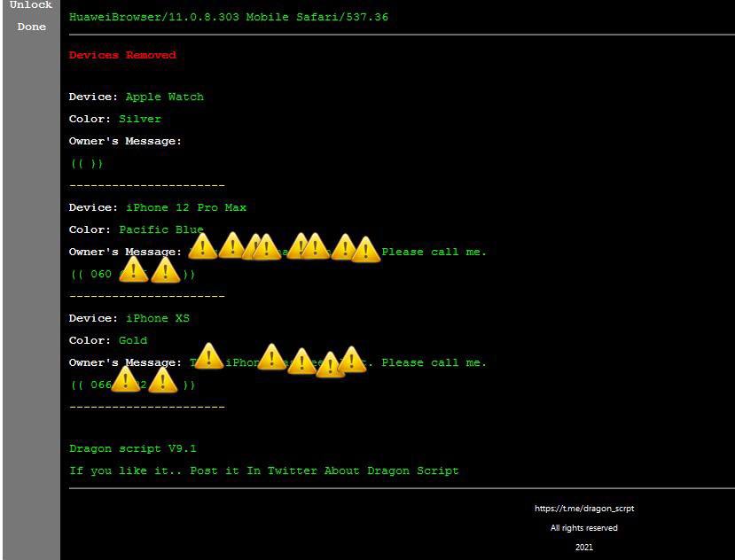Click the HuaweiBrowser user agent string
Image resolution: width=735 pixels, height=560 pixels.
pos(228,17)
